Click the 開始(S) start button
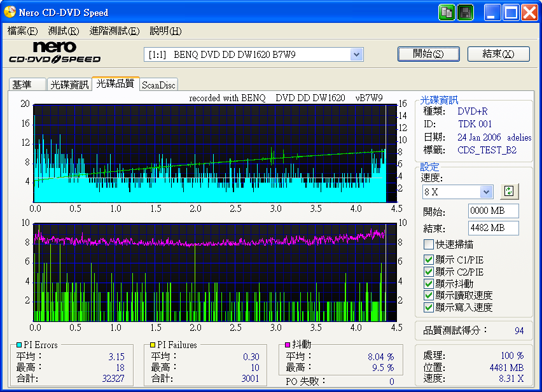 [429, 54]
